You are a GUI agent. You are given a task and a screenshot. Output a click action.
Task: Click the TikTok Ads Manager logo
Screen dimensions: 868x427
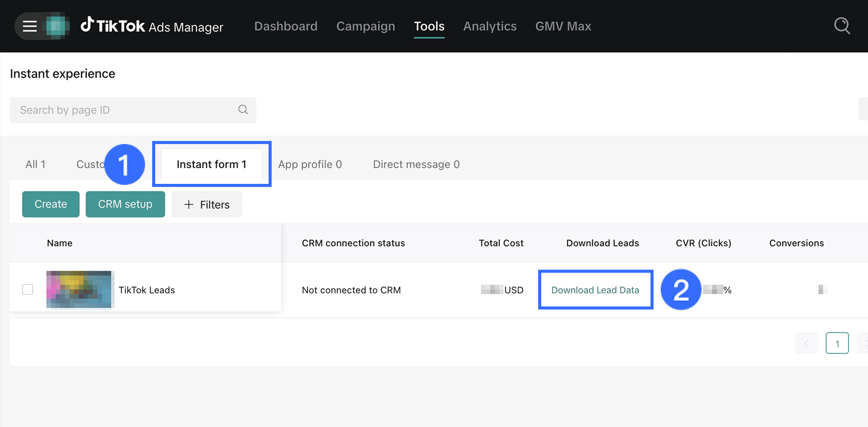coord(152,26)
